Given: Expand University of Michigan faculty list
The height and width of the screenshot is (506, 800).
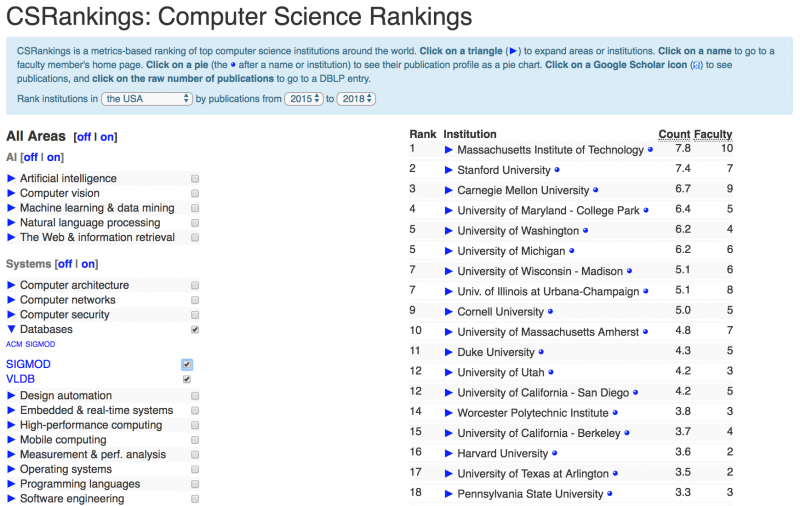Looking at the screenshot, I should 449,251.
